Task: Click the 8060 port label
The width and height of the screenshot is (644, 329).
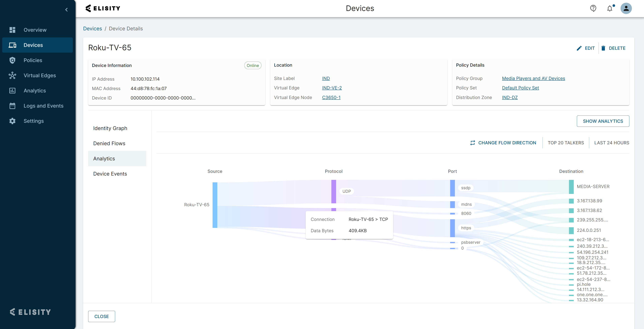Action: [x=466, y=213]
